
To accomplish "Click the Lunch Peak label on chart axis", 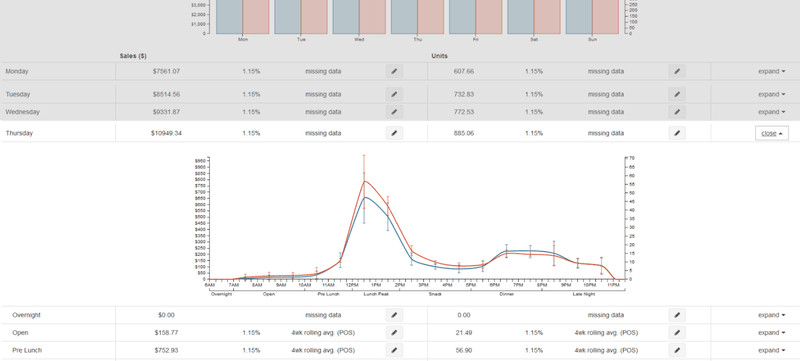I will tap(376, 294).
